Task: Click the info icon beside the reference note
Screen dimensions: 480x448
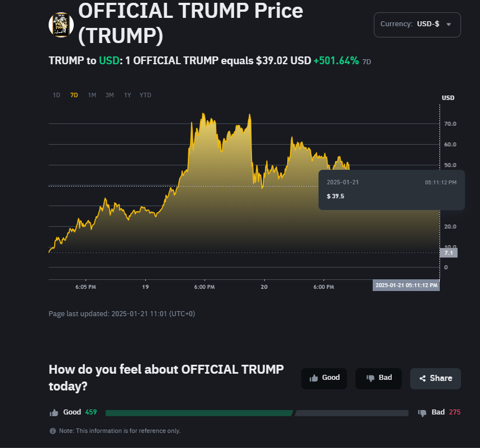Action: click(x=52, y=431)
